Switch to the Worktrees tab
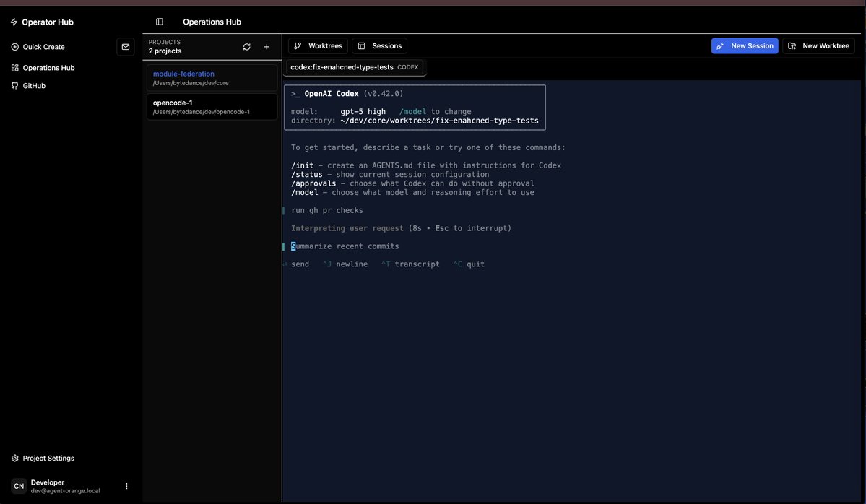This screenshot has height=504, width=866. [x=318, y=45]
